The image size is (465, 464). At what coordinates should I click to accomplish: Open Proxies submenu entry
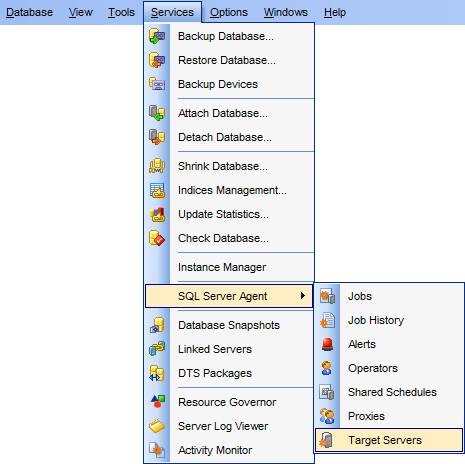click(389, 416)
